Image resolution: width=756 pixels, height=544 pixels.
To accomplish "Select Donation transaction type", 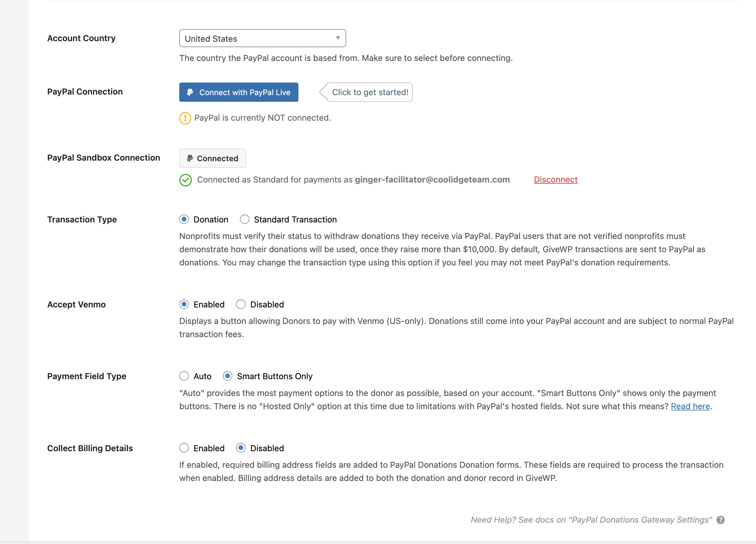I will [184, 219].
